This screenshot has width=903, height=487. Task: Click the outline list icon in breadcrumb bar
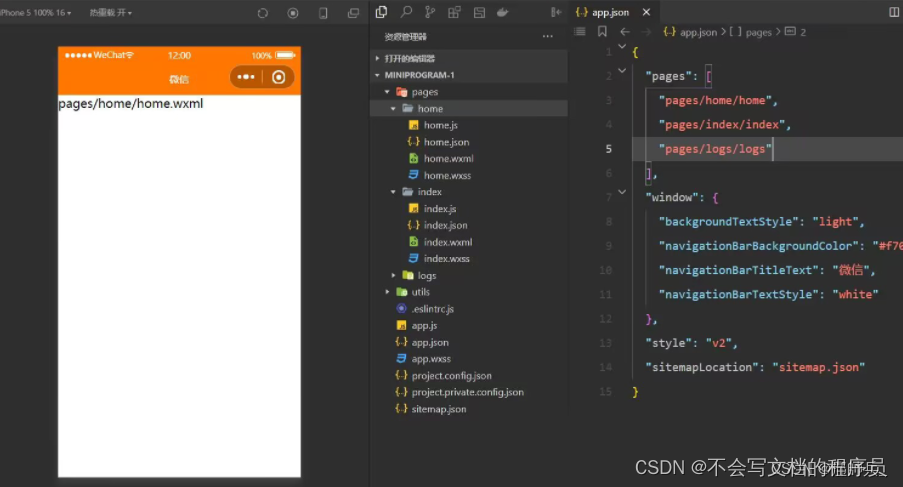(580, 32)
